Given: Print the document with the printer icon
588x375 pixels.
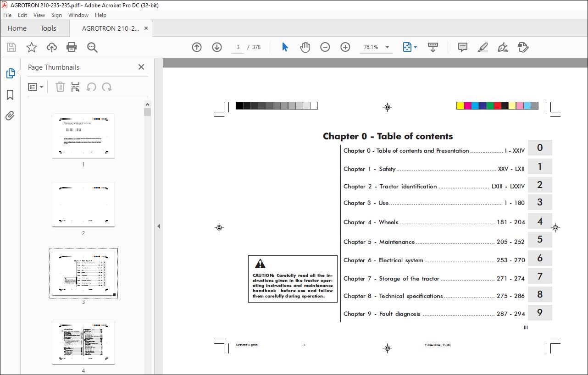Looking at the screenshot, I should pos(72,47).
